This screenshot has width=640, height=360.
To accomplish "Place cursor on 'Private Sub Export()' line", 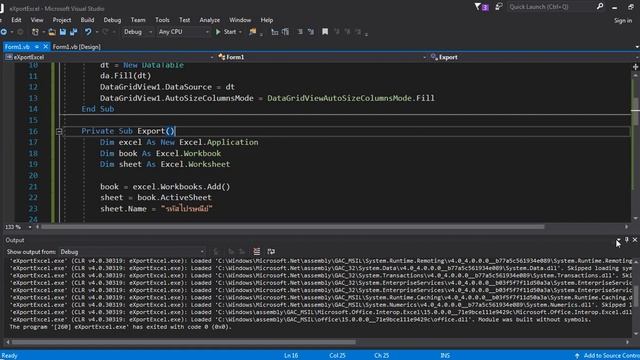I will point(128,131).
